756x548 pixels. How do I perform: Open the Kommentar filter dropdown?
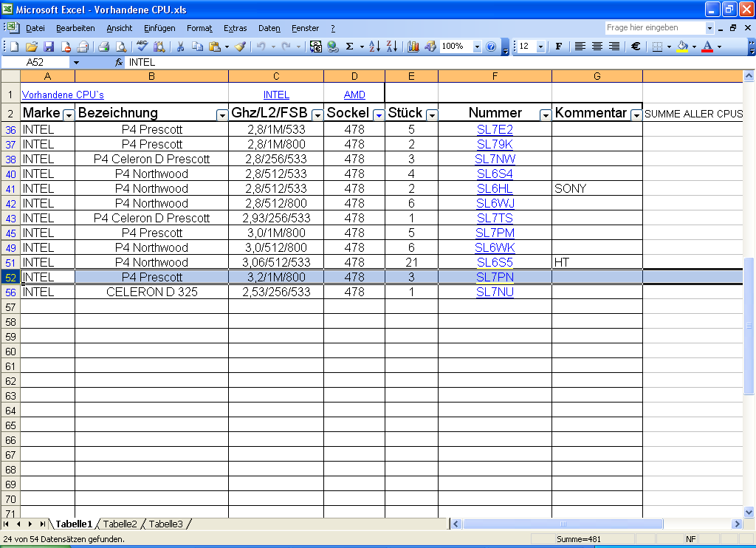[636, 115]
